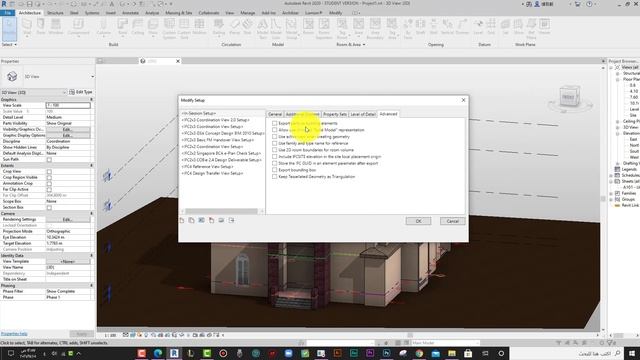Click the Modify arrow tool
The height and width of the screenshot is (360, 640).
(x=9, y=28)
